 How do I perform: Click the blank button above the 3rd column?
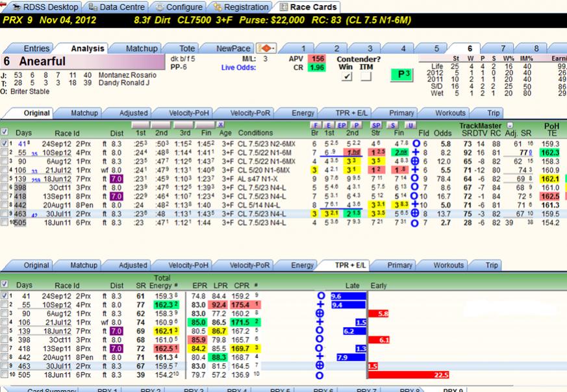(184, 125)
